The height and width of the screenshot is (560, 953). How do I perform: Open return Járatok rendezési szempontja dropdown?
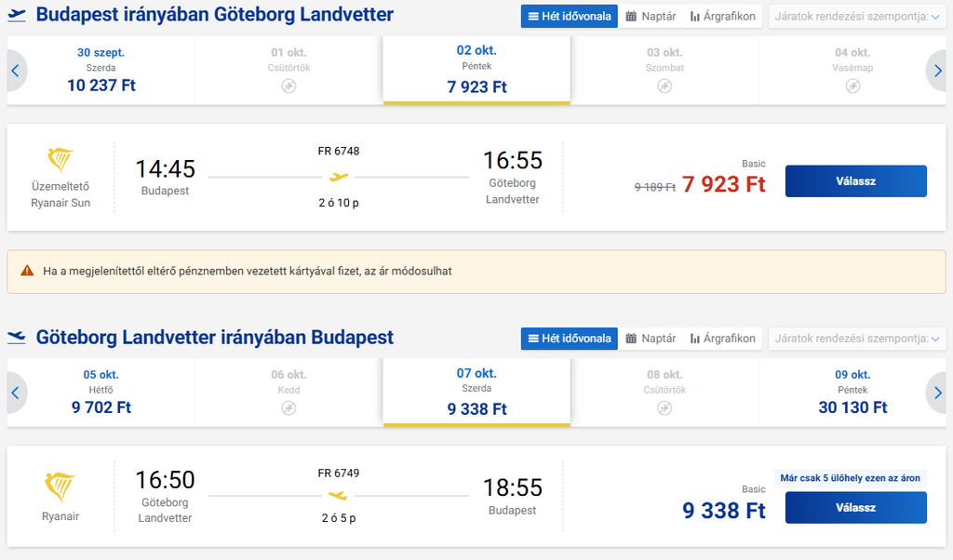857,339
